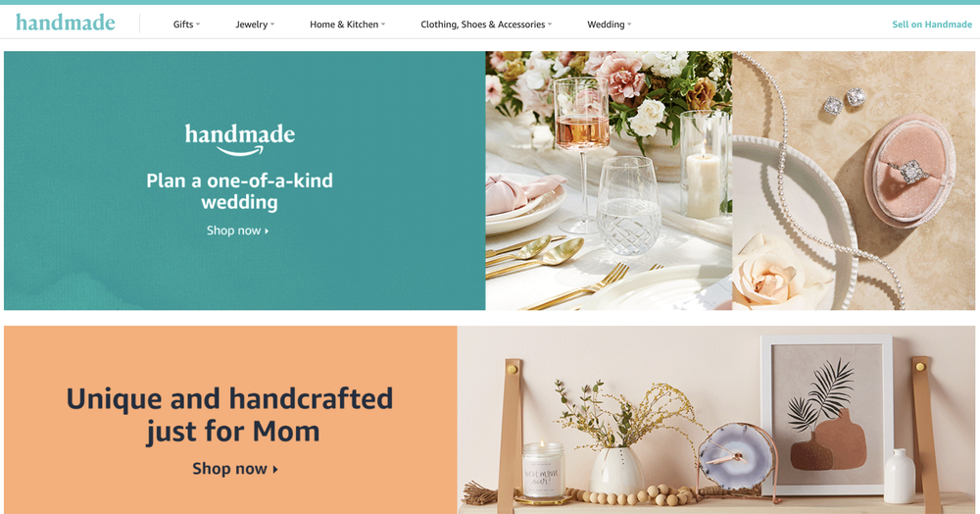This screenshot has height=514, width=980.
Task: Open the Gifts menu
Action: click(183, 25)
